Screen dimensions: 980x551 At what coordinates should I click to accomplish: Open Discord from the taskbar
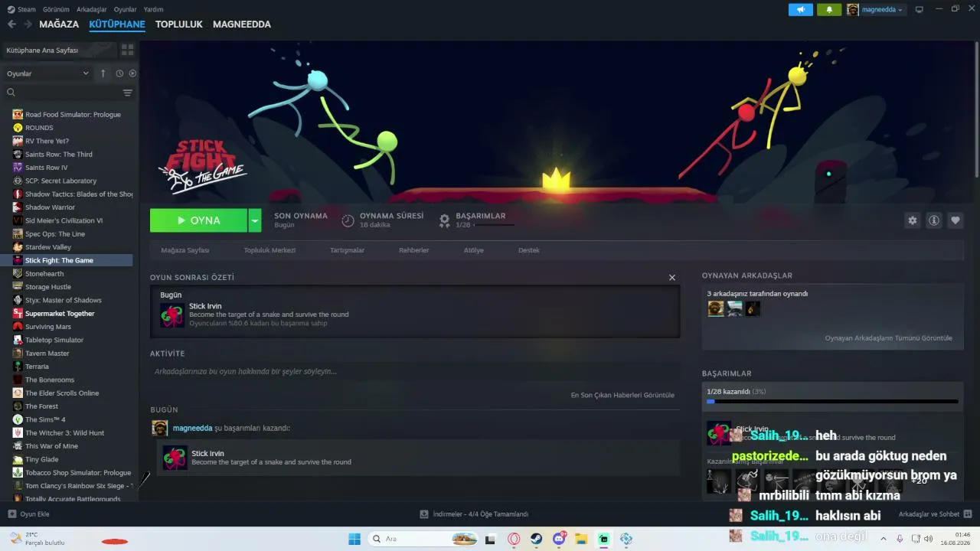(x=559, y=539)
